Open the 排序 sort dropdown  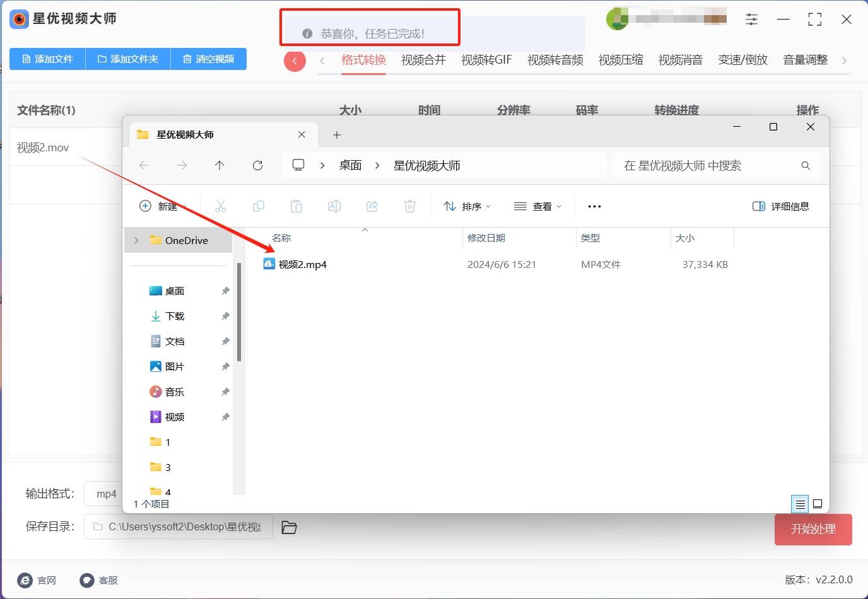click(x=467, y=206)
